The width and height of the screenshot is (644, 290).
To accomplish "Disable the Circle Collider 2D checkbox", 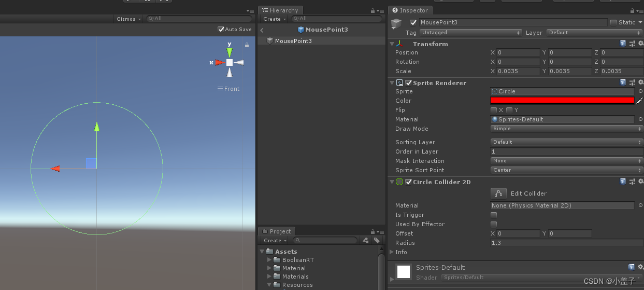I will (x=409, y=182).
